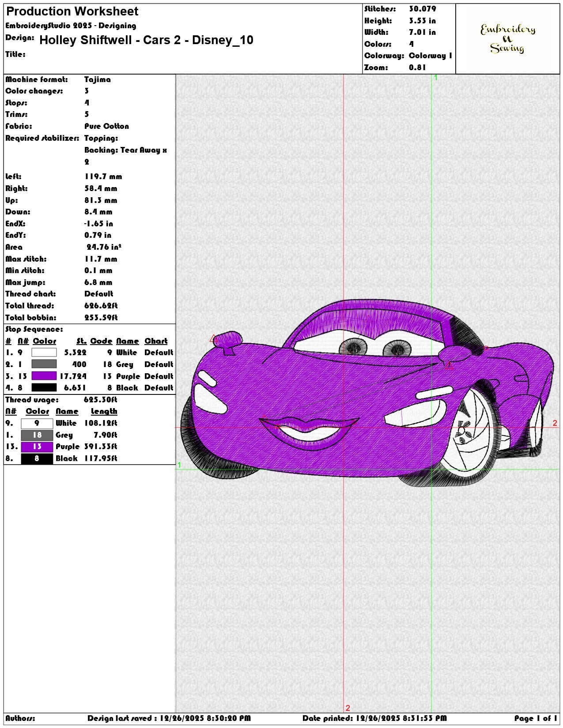
Task: Click the Length column header in Thread usage
Action: click(x=104, y=411)
